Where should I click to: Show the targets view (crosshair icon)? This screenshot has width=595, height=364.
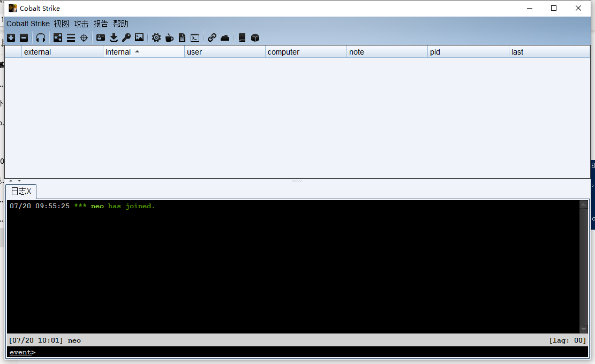pos(84,37)
